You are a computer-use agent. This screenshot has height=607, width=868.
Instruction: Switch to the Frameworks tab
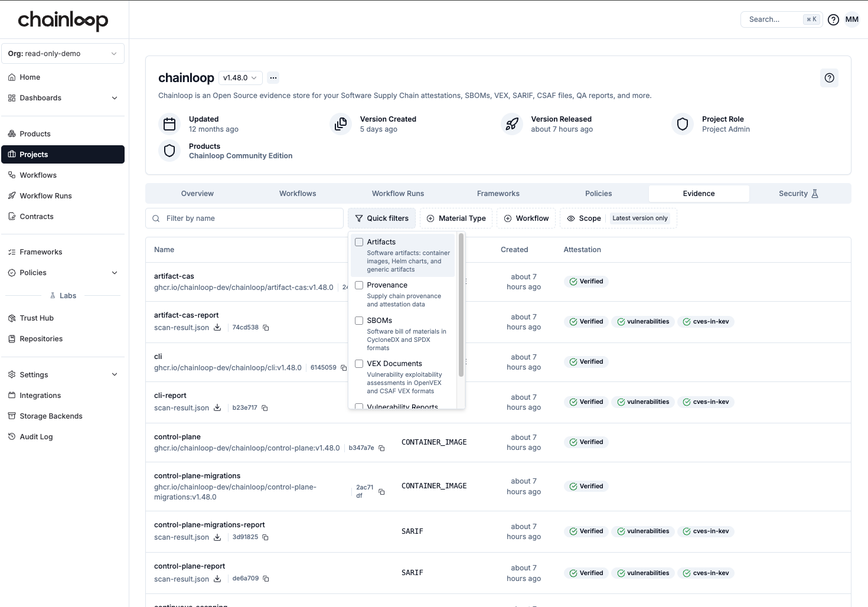(498, 194)
